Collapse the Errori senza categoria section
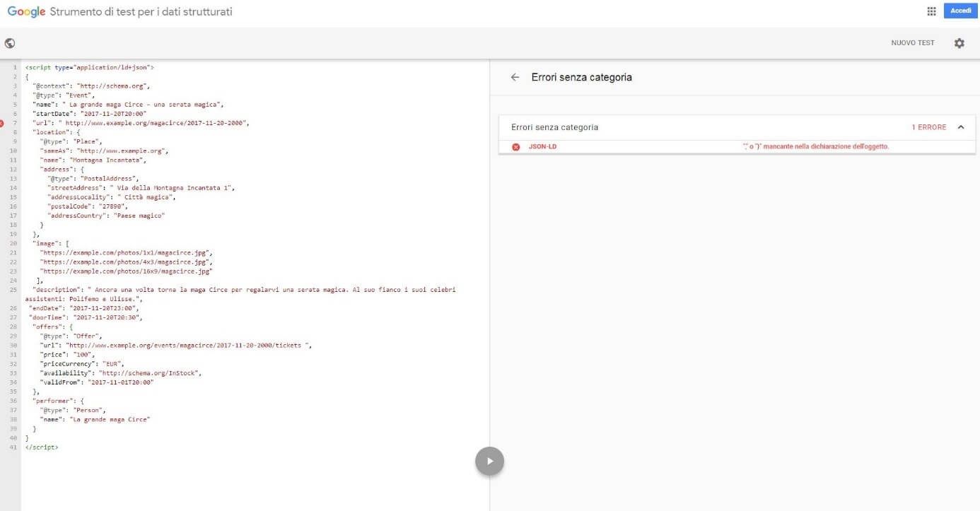 [x=961, y=127]
